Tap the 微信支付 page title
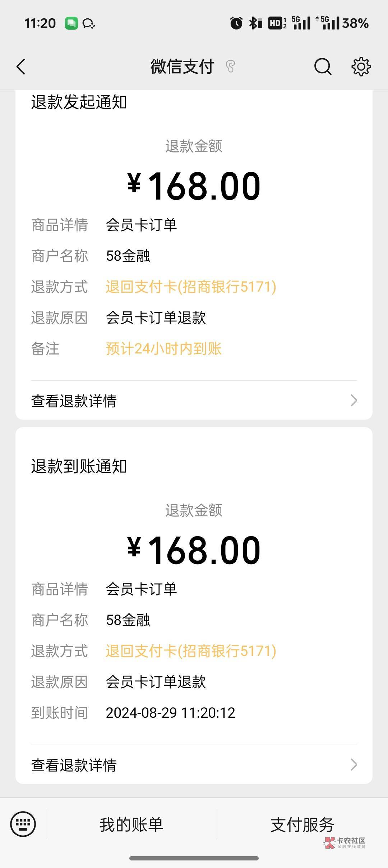Screen dimensions: 388x868 pyautogui.click(x=182, y=67)
